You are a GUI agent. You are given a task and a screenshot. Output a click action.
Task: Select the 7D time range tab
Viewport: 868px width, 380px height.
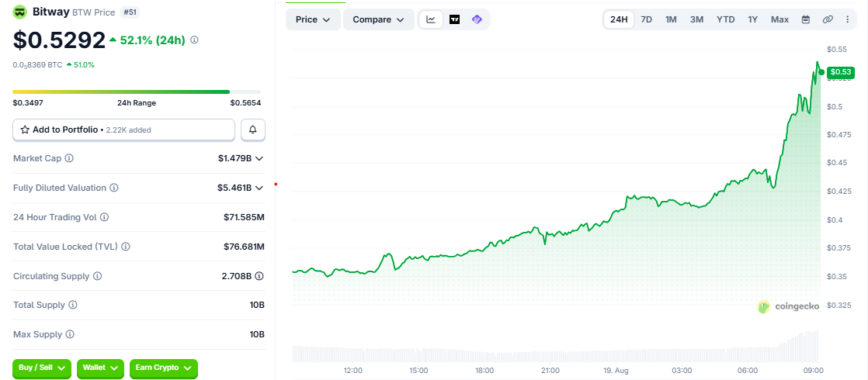(646, 19)
